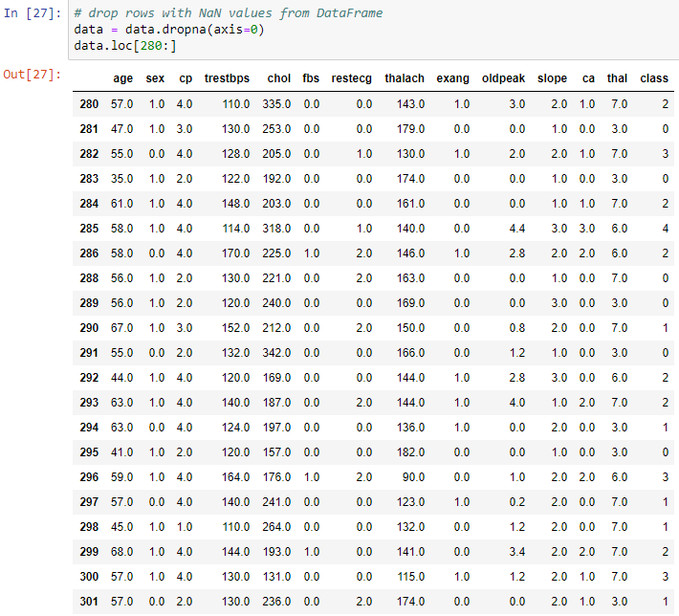Select row index 286
679x616 pixels.
[x=89, y=253]
